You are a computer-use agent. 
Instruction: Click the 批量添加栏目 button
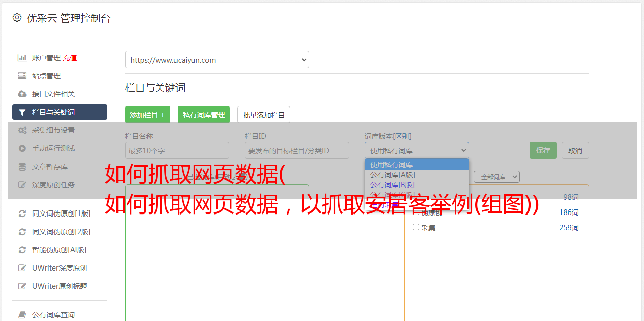click(264, 115)
